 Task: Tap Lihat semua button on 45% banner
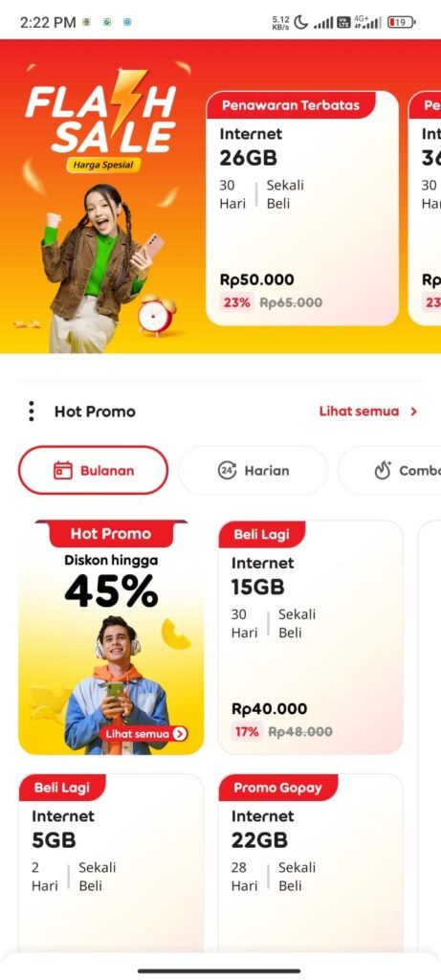(x=143, y=734)
